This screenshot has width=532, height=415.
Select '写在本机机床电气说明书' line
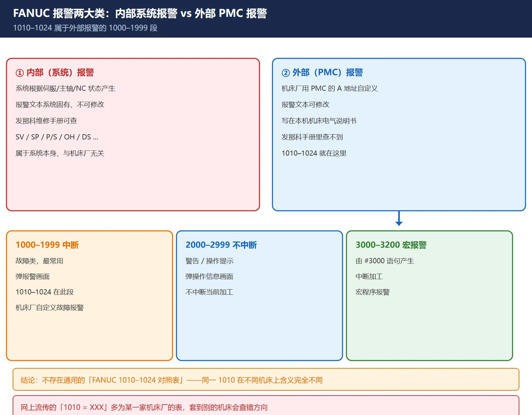tap(319, 121)
